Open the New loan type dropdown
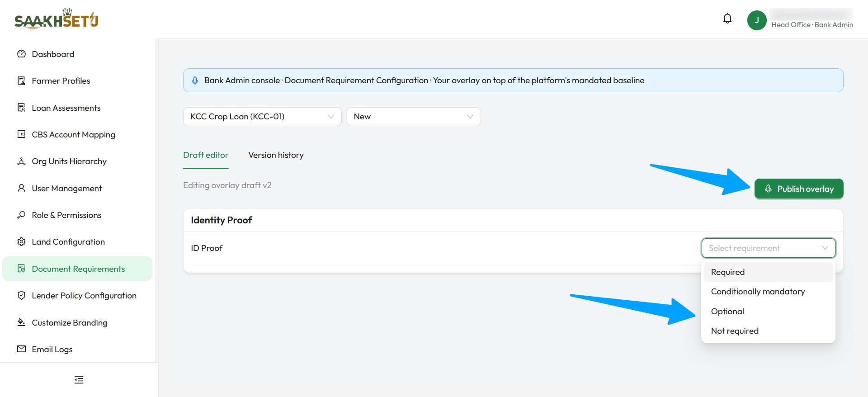 click(x=414, y=117)
